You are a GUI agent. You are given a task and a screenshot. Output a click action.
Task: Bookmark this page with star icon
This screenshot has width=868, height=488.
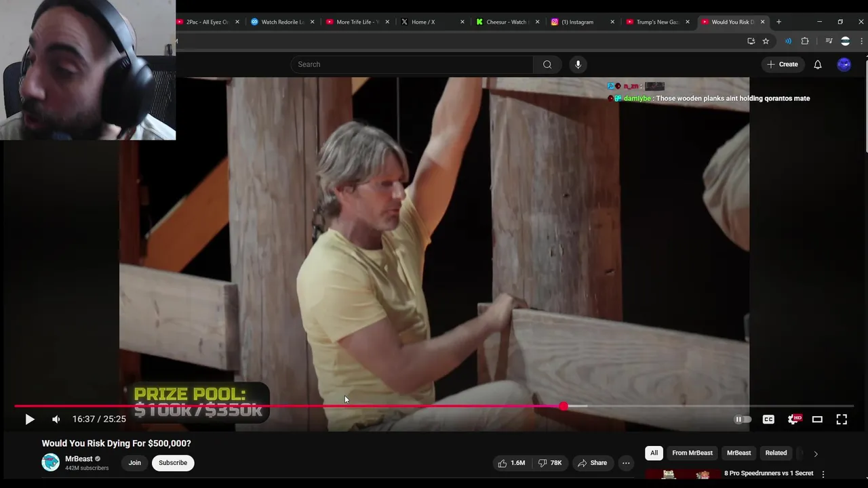coord(766,41)
